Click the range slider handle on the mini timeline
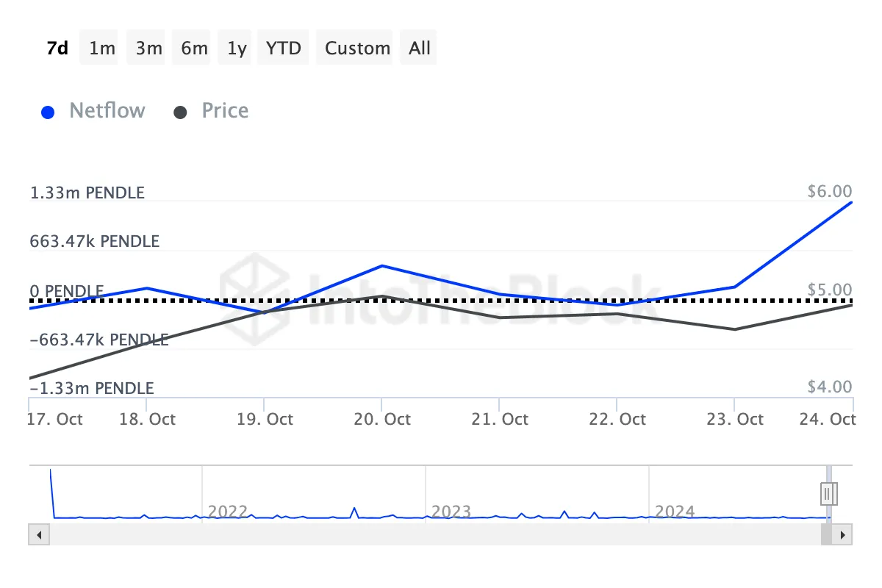The height and width of the screenshot is (588, 882). [828, 493]
